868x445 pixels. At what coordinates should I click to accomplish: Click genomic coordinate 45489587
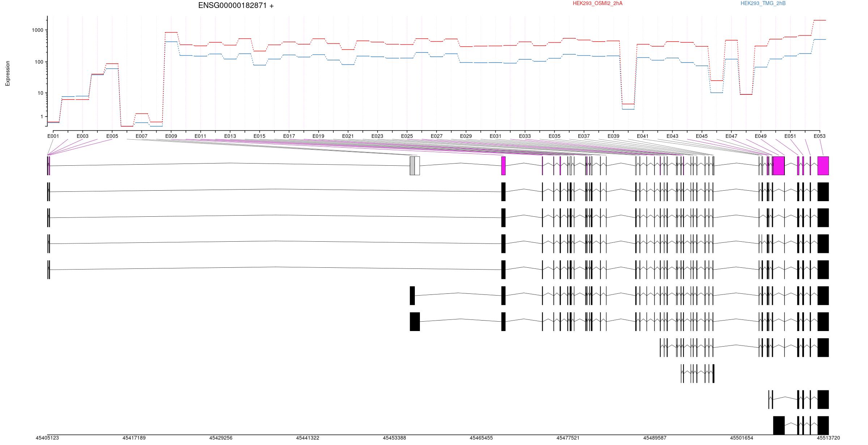click(655, 438)
